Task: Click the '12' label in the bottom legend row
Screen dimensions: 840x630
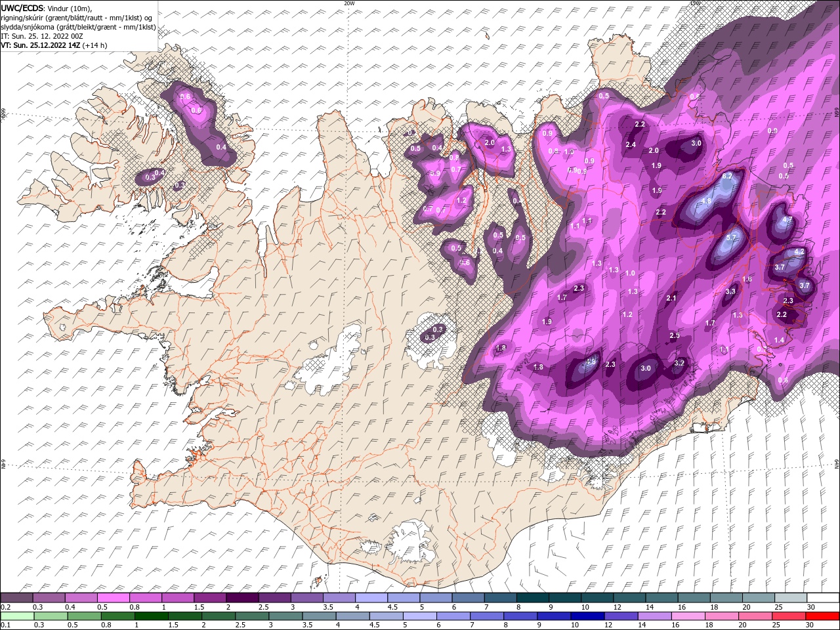Action: (608, 625)
